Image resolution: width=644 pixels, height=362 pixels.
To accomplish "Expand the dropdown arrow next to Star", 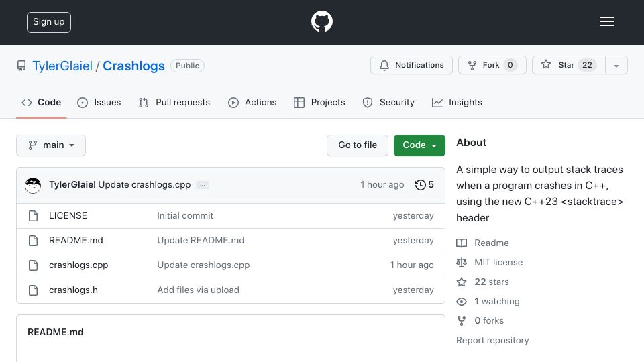I will pos(616,66).
